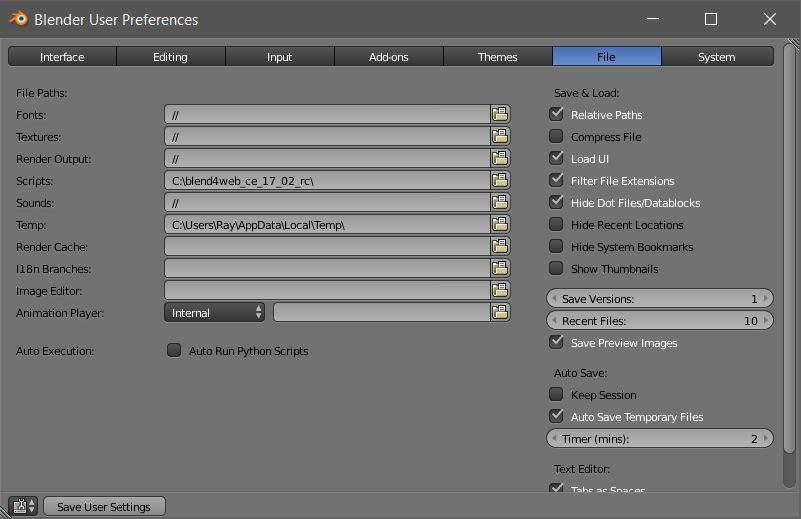This screenshot has width=801, height=519.
Task: Click the Save Versions value field
Action: click(x=659, y=298)
